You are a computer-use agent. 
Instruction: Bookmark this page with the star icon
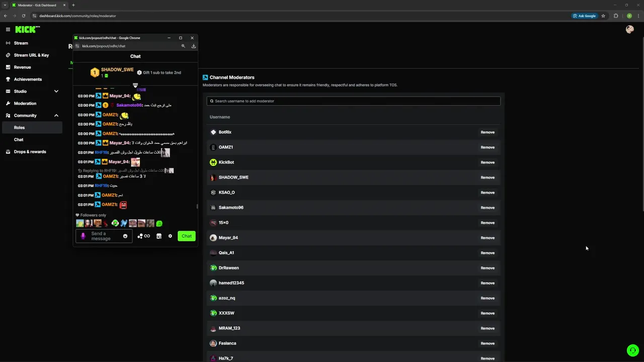click(603, 16)
